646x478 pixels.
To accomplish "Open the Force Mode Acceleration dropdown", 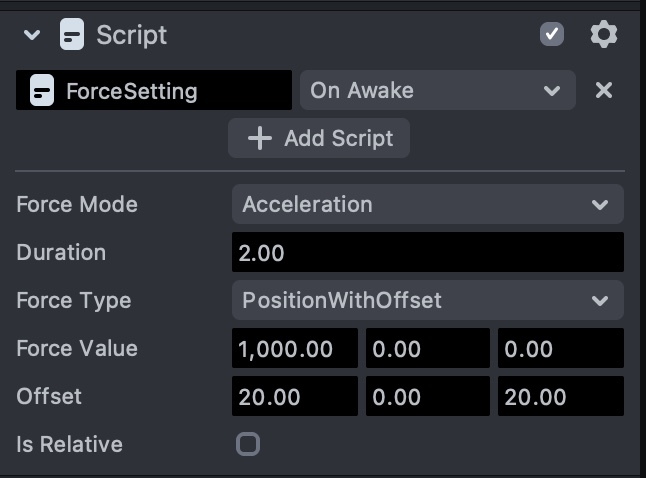I will point(427,204).
